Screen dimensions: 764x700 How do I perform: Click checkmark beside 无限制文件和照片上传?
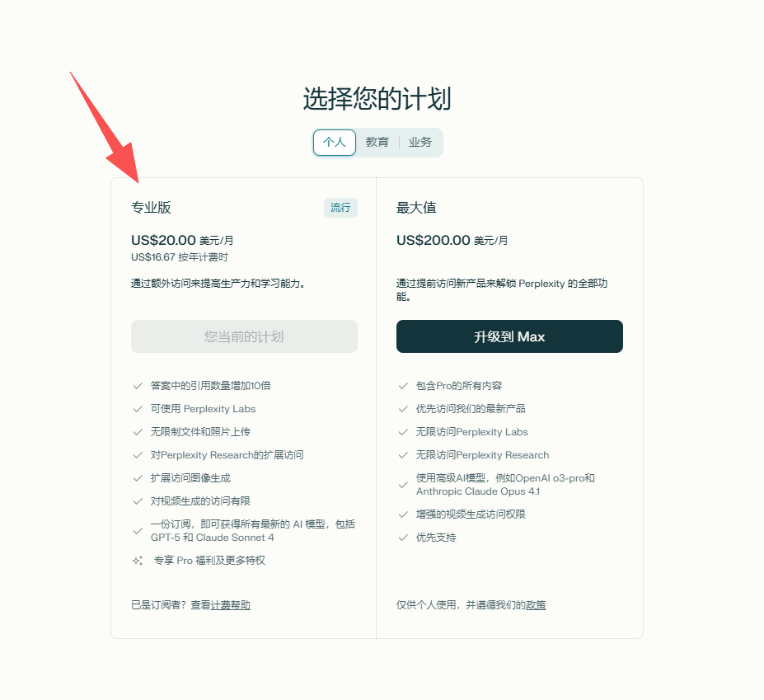tap(138, 432)
